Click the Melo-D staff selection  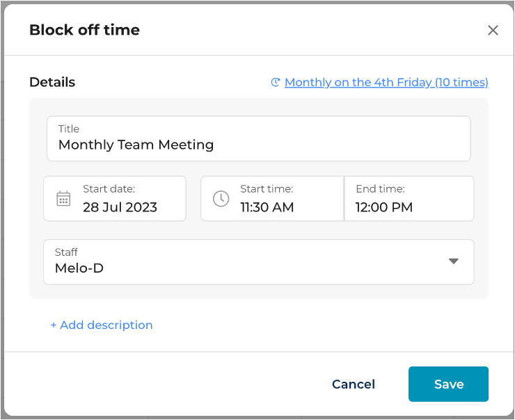79,268
